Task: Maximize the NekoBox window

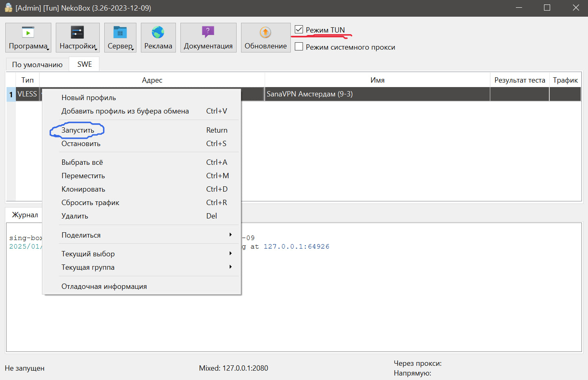Action: (547, 8)
